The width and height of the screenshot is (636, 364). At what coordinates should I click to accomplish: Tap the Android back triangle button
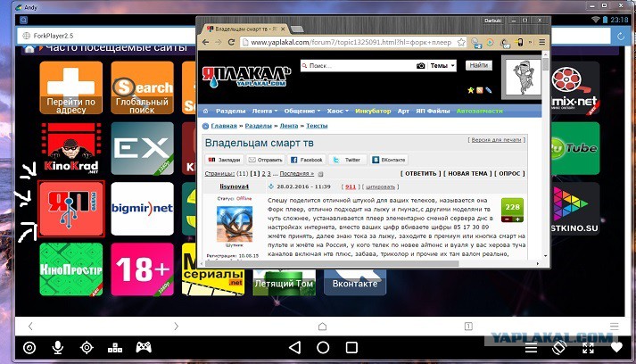click(x=295, y=347)
